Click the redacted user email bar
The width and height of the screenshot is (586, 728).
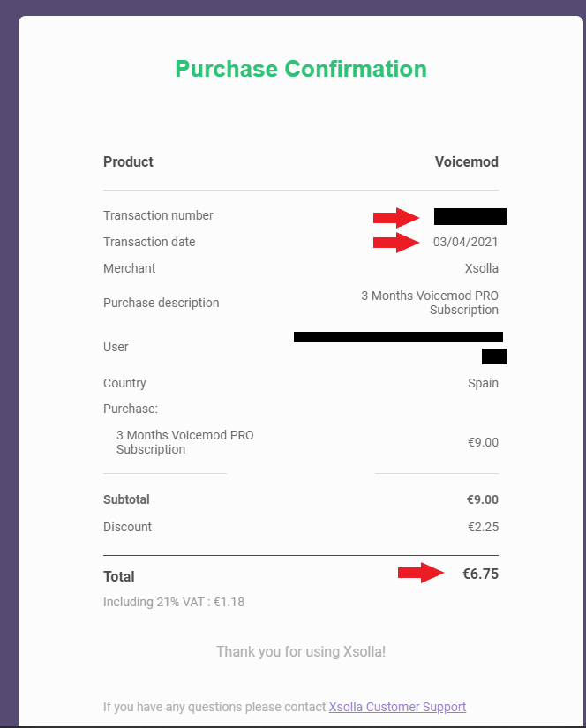398,337
